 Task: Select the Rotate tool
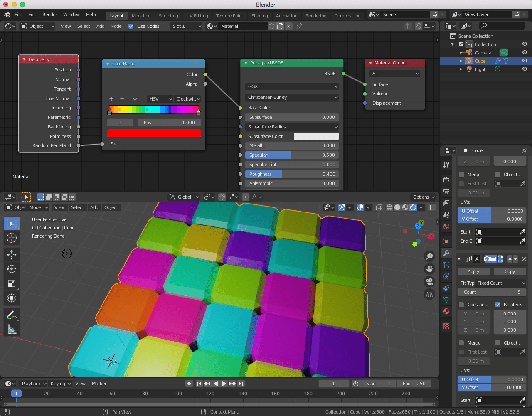pos(11,269)
